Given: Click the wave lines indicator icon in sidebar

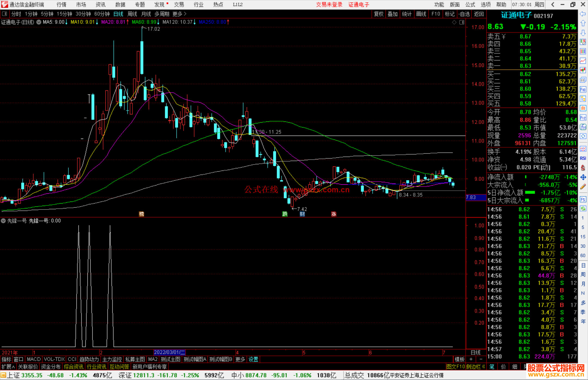Looking at the screenshot, I should tap(583, 149).
